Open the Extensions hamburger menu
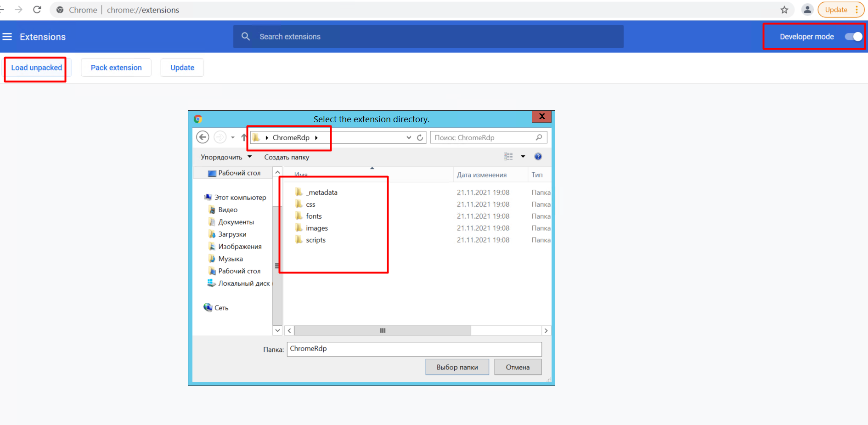This screenshot has height=425, width=868. pos(7,37)
